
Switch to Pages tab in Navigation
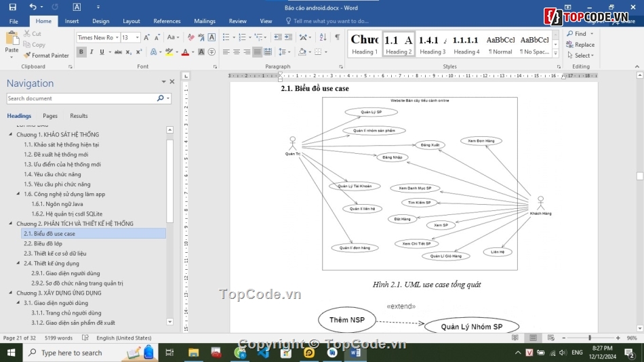[50, 116]
